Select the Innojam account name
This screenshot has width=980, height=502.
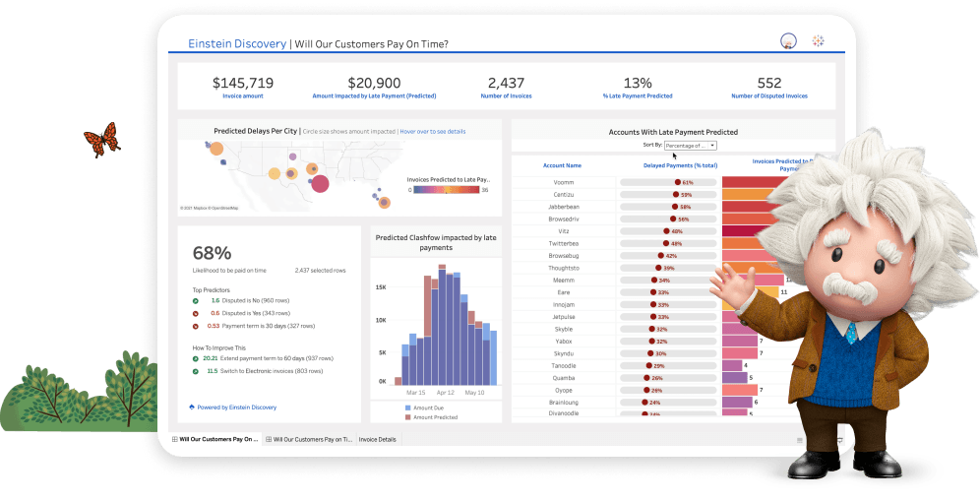click(x=563, y=305)
